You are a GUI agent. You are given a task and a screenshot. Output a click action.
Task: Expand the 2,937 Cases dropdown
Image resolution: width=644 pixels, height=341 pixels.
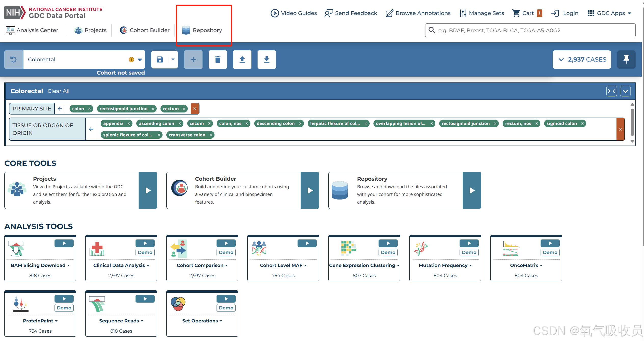pyautogui.click(x=582, y=60)
